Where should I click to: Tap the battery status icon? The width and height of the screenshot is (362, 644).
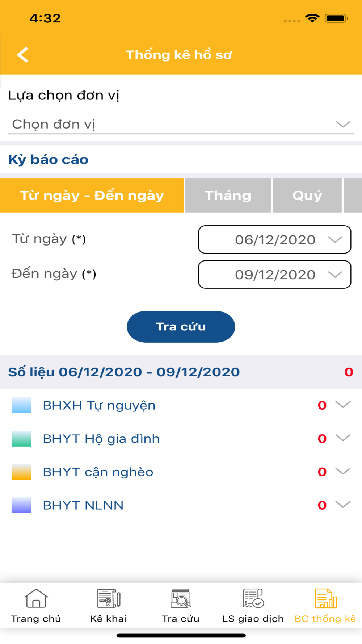336,18
